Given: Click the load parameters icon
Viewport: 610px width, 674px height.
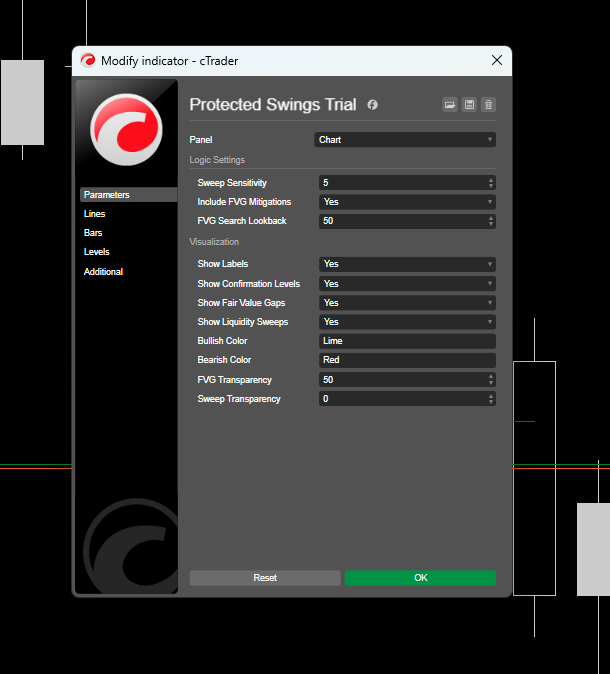Looking at the screenshot, I should coord(450,105).
